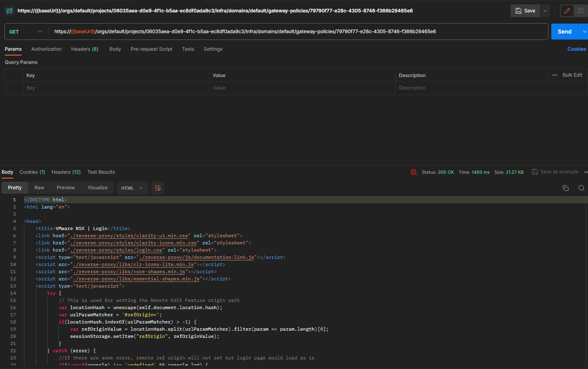The image size is (588, 369).
Task: Switch to the Authorization tab
Action: click(x=46, y=49)
